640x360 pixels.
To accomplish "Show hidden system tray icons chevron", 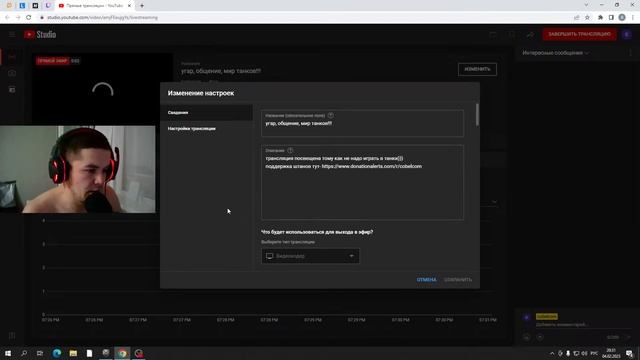I will coord(552,353).
